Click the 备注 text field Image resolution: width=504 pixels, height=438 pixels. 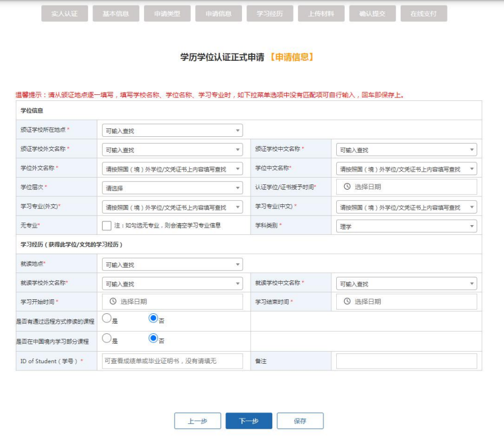click(x=406, y=361)
